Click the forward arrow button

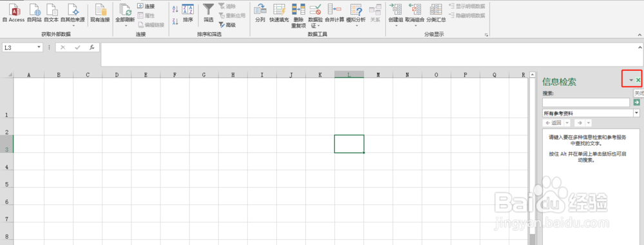580,123
